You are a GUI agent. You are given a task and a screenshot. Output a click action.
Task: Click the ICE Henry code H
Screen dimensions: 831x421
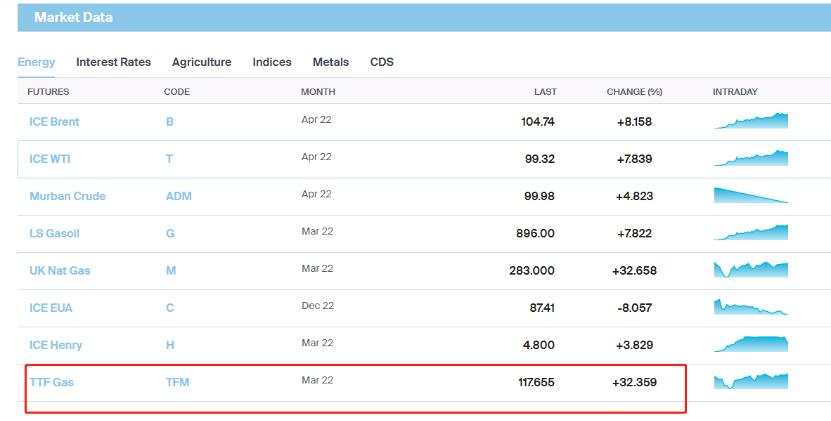[170, 345]
